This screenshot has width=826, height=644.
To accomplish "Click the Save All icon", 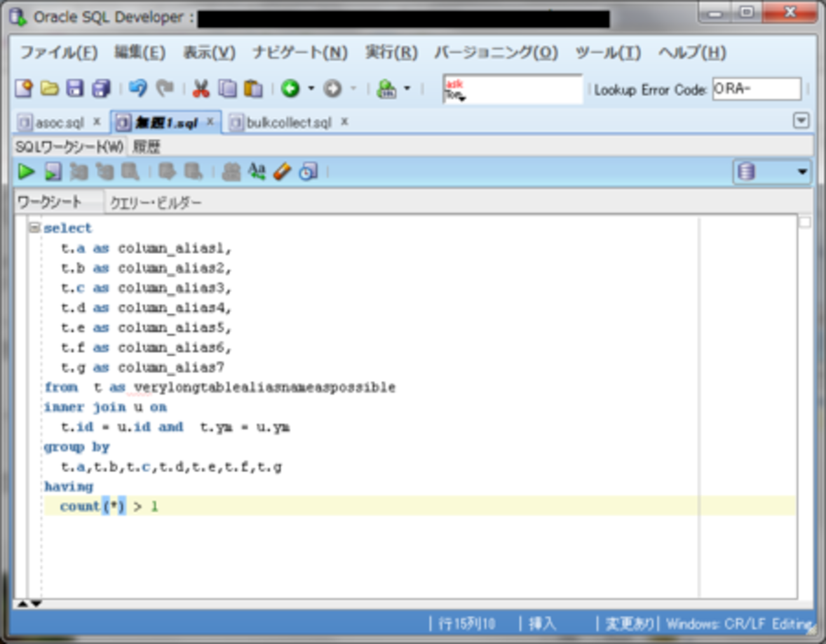I will [x=101, y=88].
